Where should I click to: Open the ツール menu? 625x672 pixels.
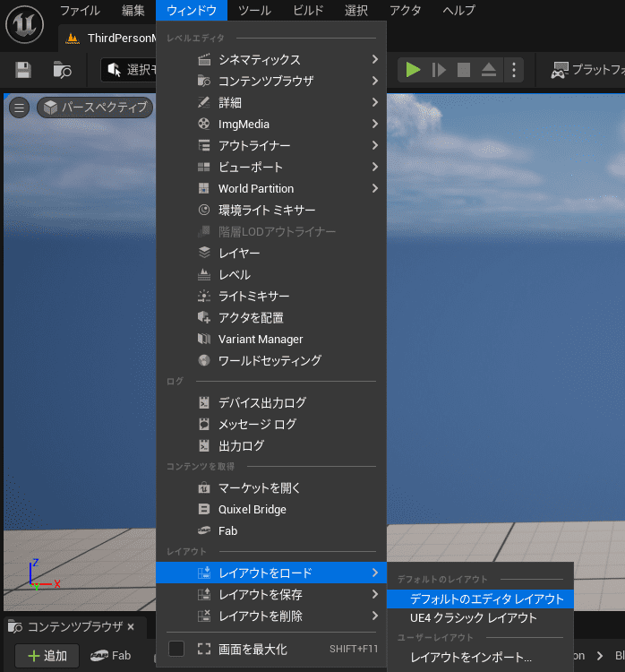pos(254,10)
